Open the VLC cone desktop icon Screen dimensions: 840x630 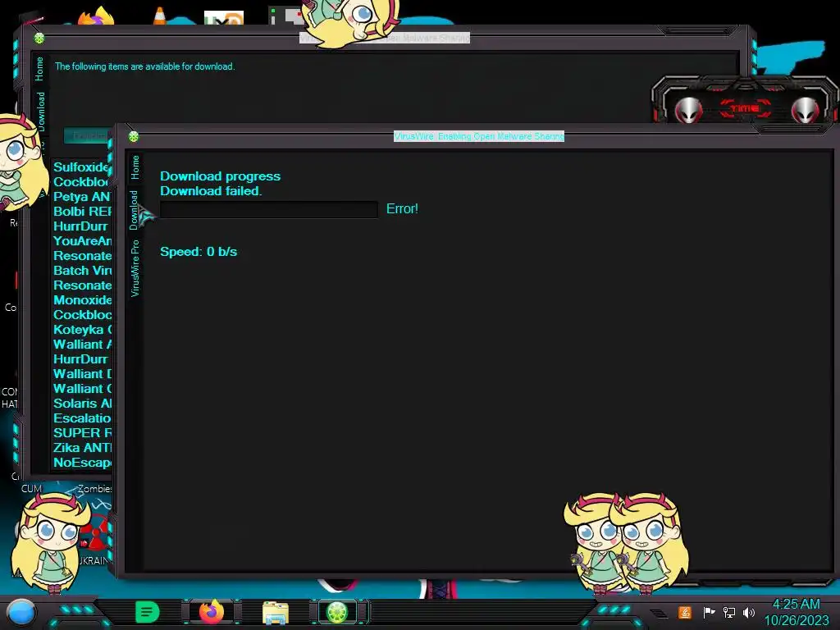pos(159,16)
